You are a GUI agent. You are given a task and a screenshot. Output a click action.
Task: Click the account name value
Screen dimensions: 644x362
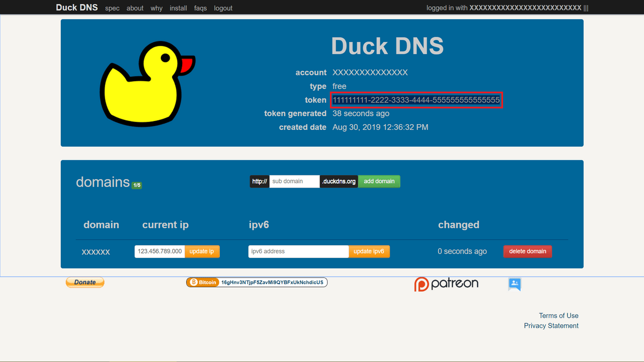click(370, 72)
